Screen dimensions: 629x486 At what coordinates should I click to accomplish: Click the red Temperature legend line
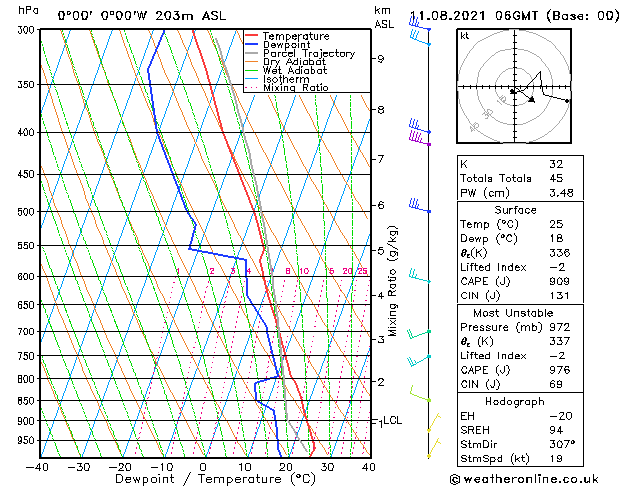tap(251, 36)
